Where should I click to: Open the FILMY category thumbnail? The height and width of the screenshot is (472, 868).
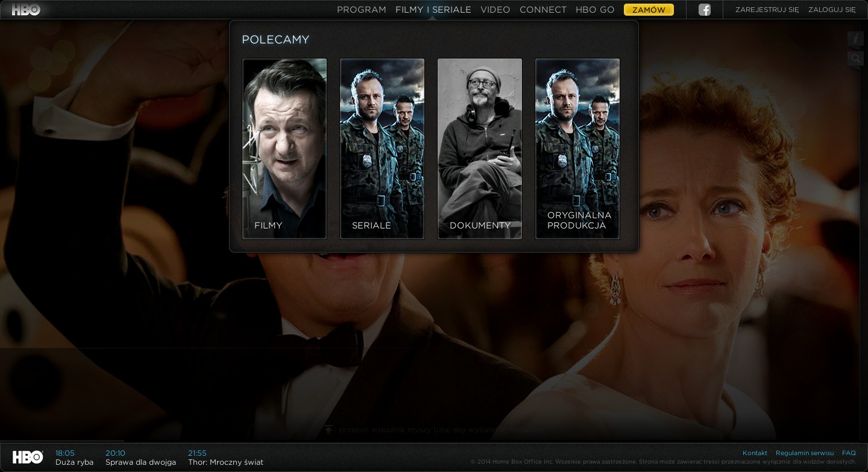point(285,148)
